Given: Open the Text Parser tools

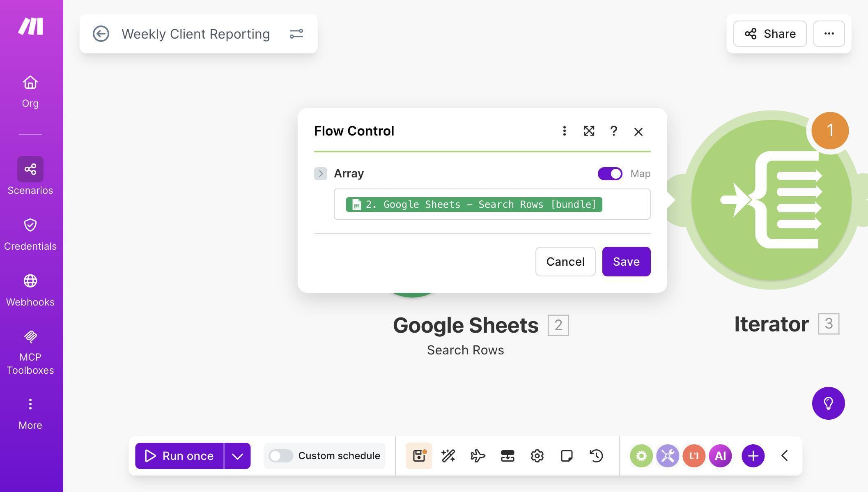Looking at the screenshot, I should (694, 455).
